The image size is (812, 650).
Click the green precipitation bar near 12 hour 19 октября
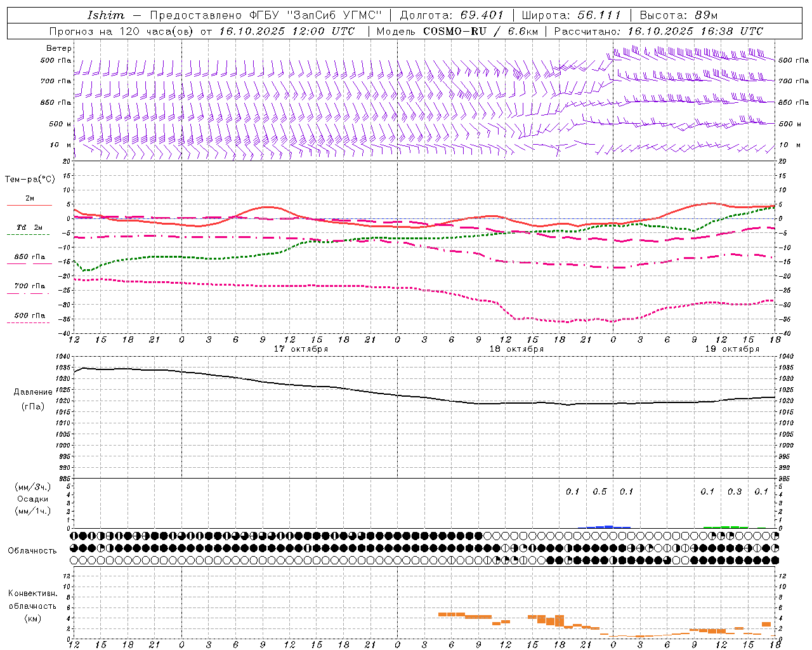click(x=726, y=527)
